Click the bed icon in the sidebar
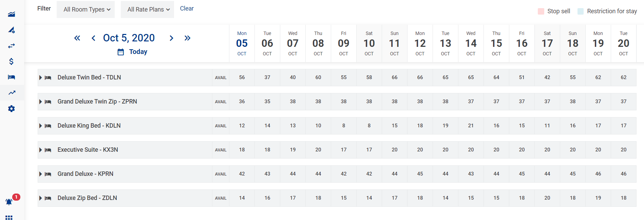Viewport: 644px width, 220px height. pos(12,77)
